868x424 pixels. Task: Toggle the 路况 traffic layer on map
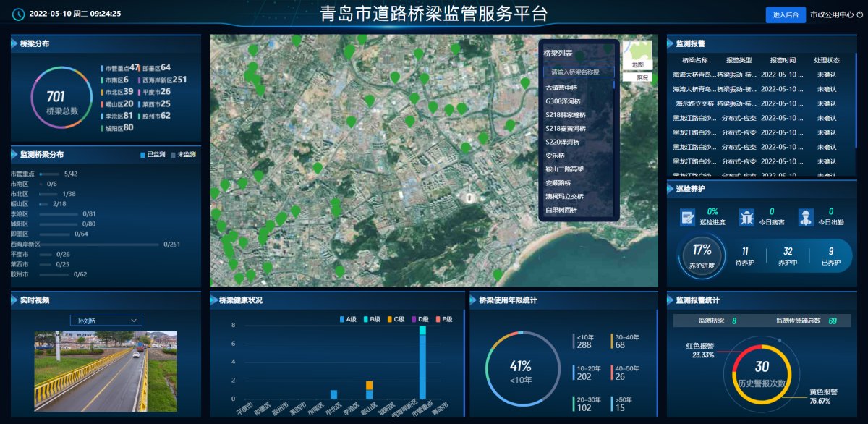pos(637,77)
